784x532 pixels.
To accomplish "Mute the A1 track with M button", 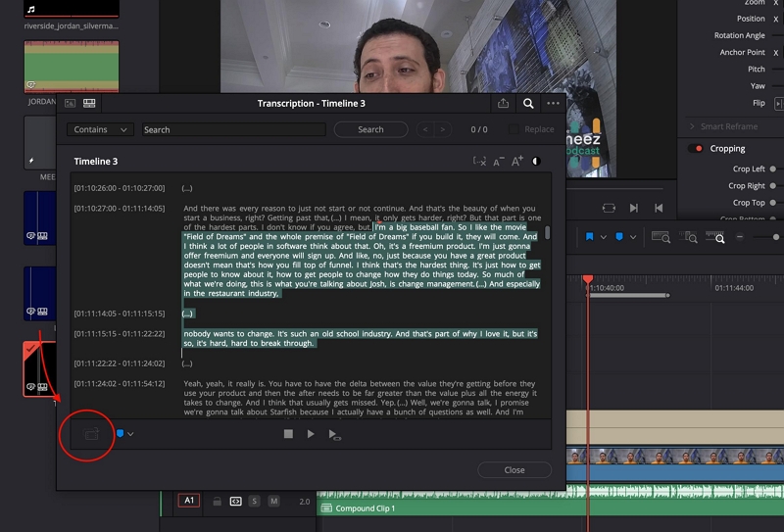I will (x=274, y=501).
